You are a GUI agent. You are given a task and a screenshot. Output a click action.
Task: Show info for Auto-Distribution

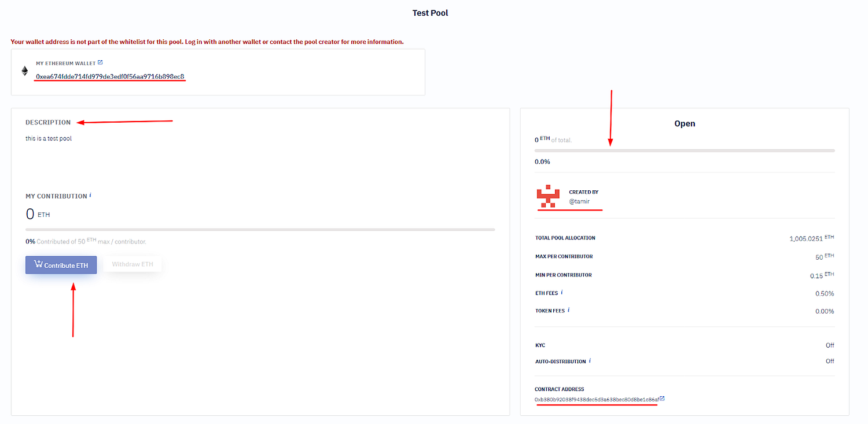[x=590, y=361]
